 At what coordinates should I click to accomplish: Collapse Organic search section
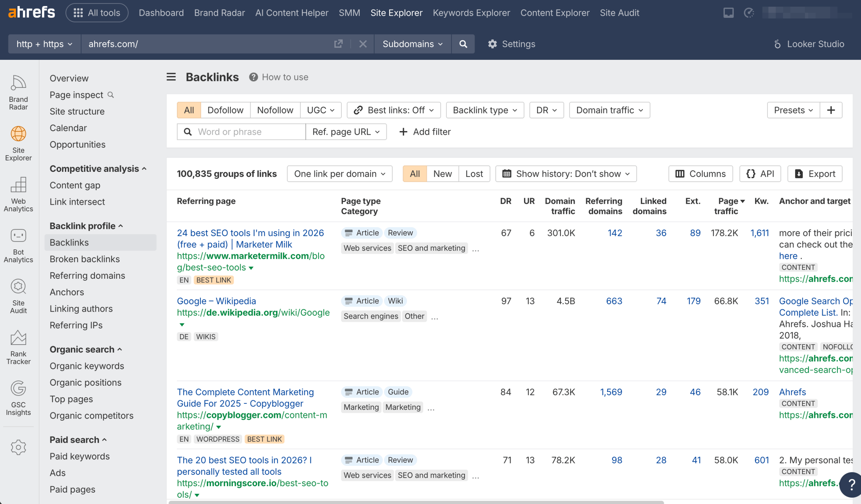(x=86, y=349)
